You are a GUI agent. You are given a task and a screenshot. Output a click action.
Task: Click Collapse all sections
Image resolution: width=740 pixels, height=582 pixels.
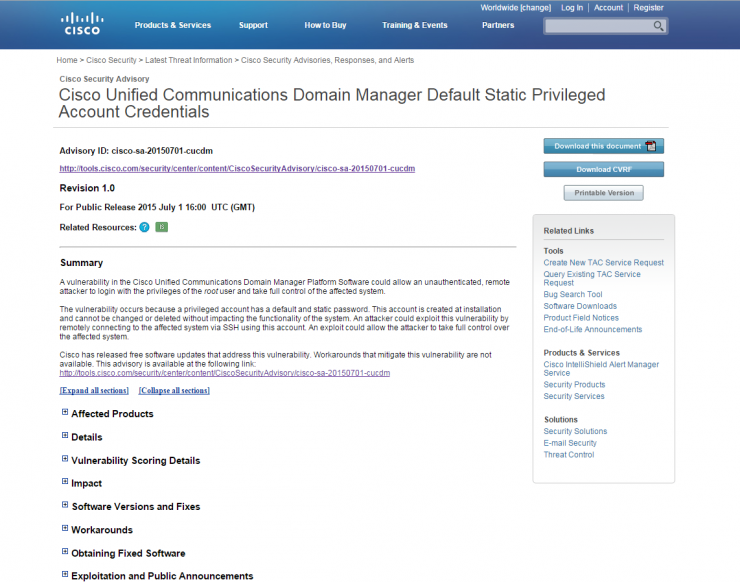click(x=174, y=390)
